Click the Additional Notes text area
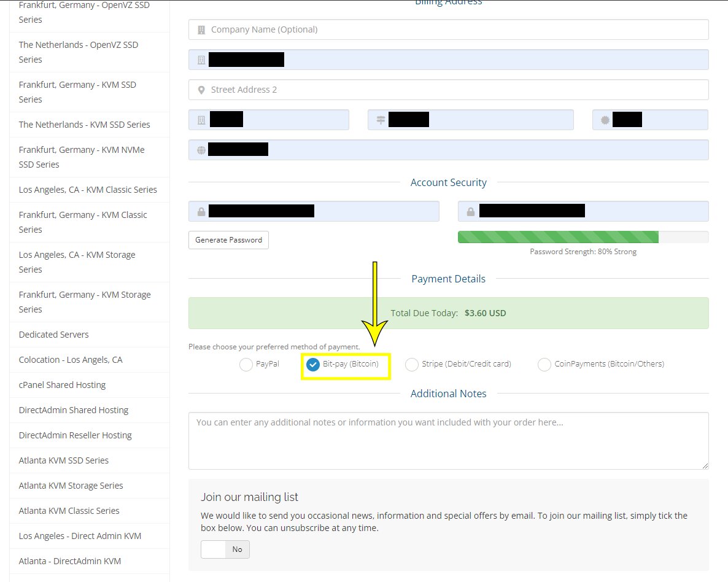The width and height of the screenshot is (728, 582). click(x=449, y=440)
